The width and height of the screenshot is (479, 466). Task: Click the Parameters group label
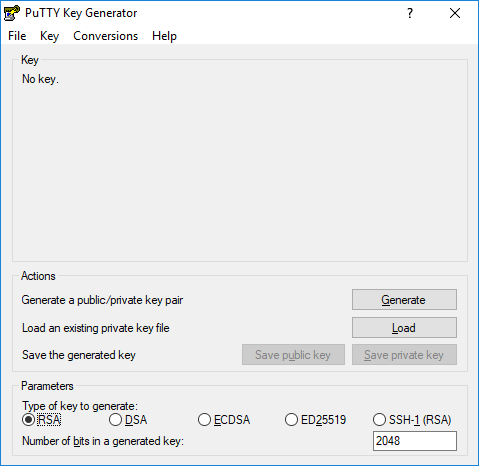(47, 386)
